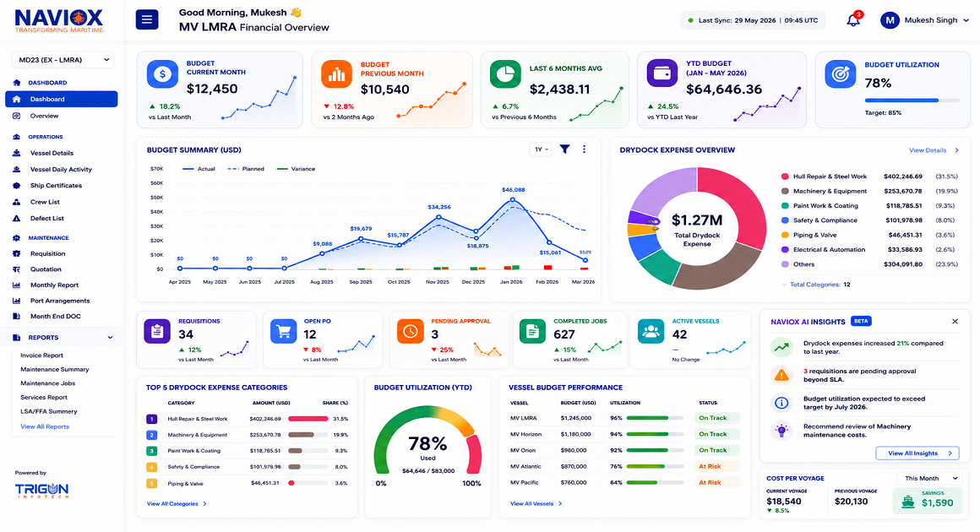Click View All Categories link
This screenshot has height=532, width=980.
tap(177, 504)
